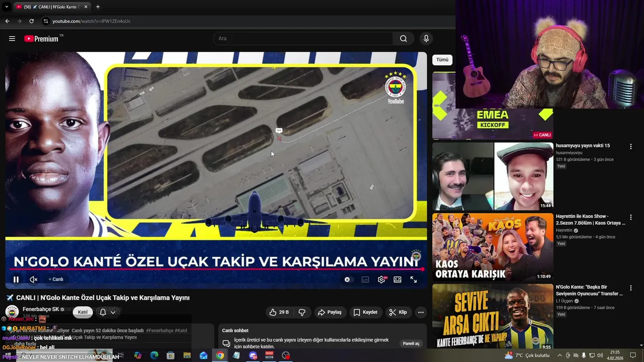Open the tab search dropdown arrow
Image resolution: width=644 pixels, height=362 pixels.
point(7,7)
